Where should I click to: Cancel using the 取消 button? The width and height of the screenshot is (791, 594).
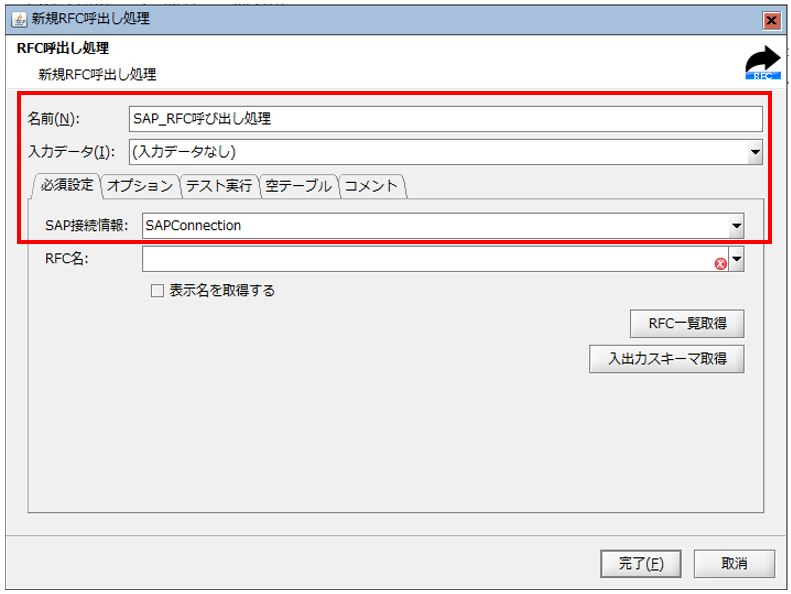[734, 563]
